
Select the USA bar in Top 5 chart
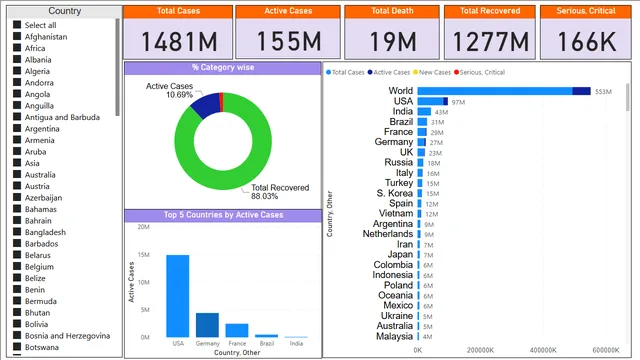[x=178, y=296]
